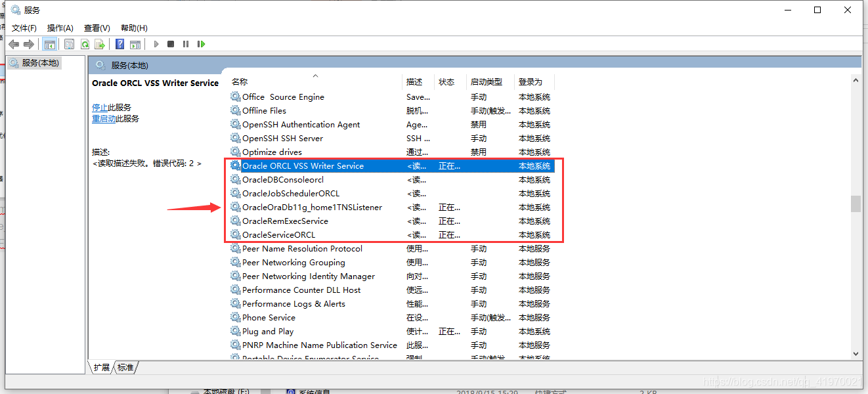Select PNRP Machine Name Publication Service name
This screenshot has height=394, width=868.
click(x=320, y=345)
